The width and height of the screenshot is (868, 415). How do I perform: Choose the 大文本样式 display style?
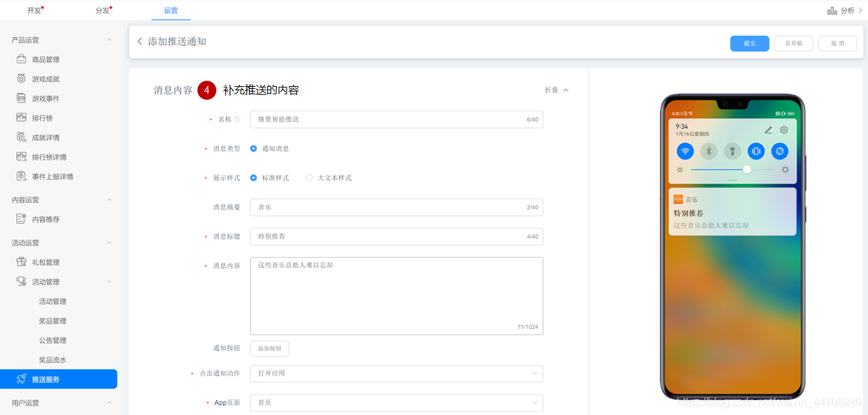pos(309,178)
